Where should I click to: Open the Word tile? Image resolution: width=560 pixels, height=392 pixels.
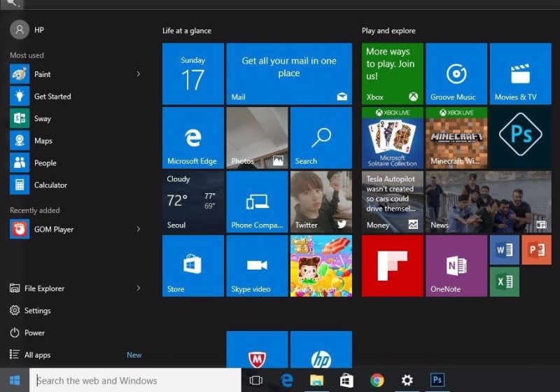(504, 250)
